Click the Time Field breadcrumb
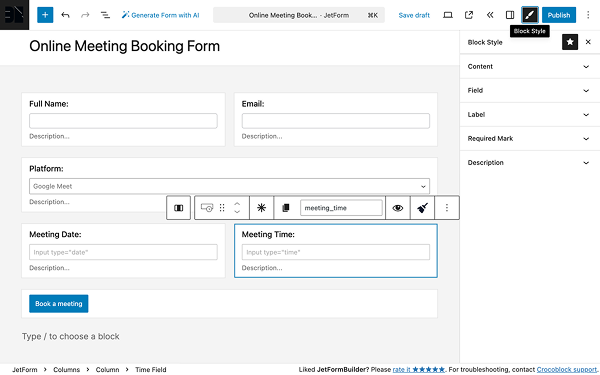Screen dimensions: 600x375 click(151, 370)
